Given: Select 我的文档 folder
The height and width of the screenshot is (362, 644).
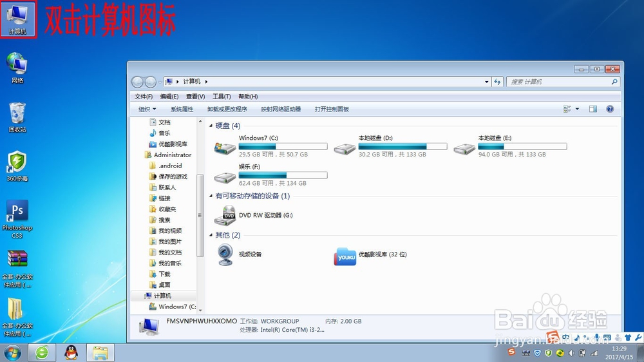Looking at the screenshot, I should click(166, 252).
